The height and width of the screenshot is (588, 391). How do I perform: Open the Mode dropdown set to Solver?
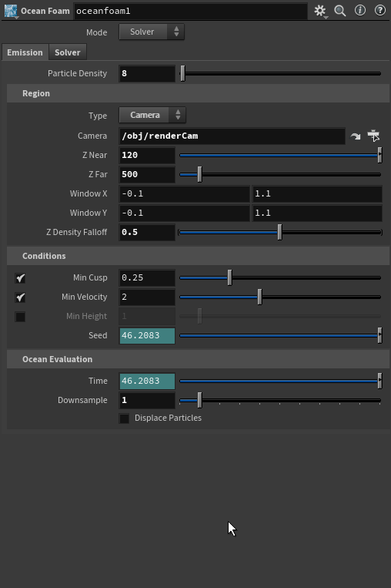coord(152,32)
